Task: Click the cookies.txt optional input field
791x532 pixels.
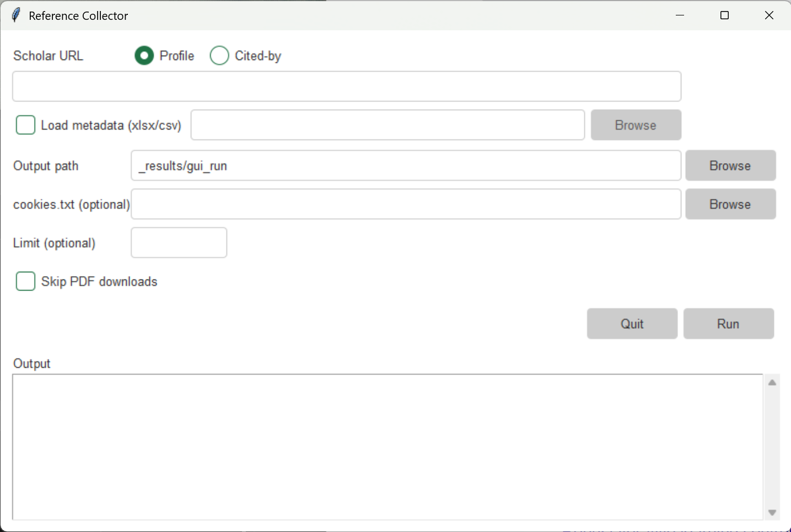Action: [x=405, y=204]
